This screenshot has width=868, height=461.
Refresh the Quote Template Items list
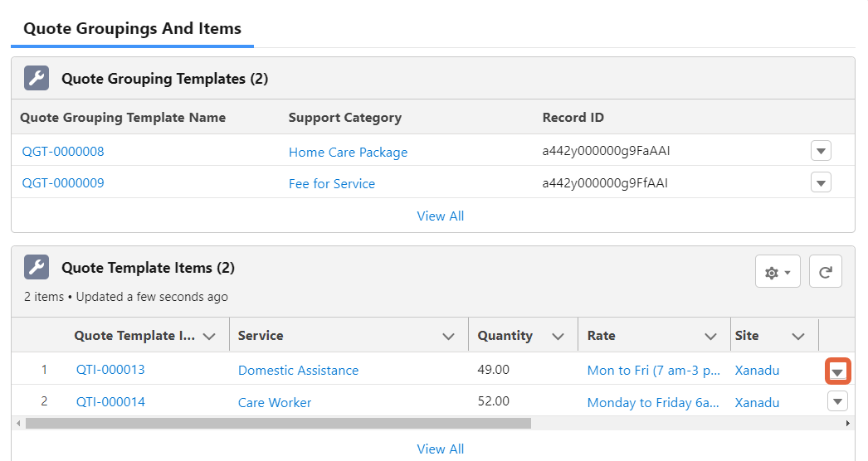click(x=825, y=272)
